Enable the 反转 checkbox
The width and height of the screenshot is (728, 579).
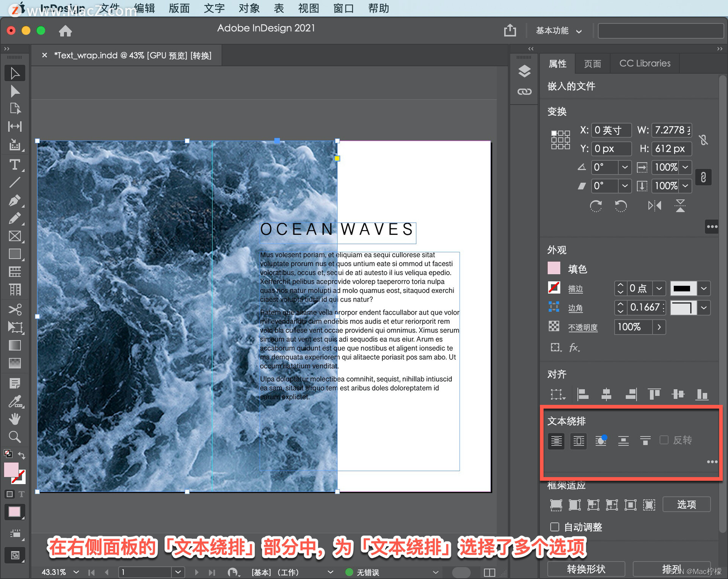pos(664,440)
